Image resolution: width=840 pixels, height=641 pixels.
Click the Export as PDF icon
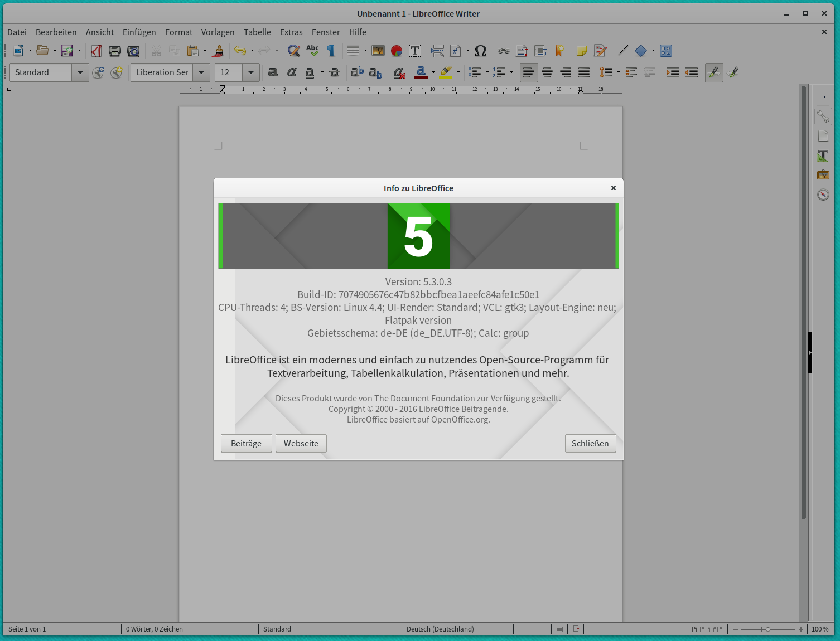point(96,51)
